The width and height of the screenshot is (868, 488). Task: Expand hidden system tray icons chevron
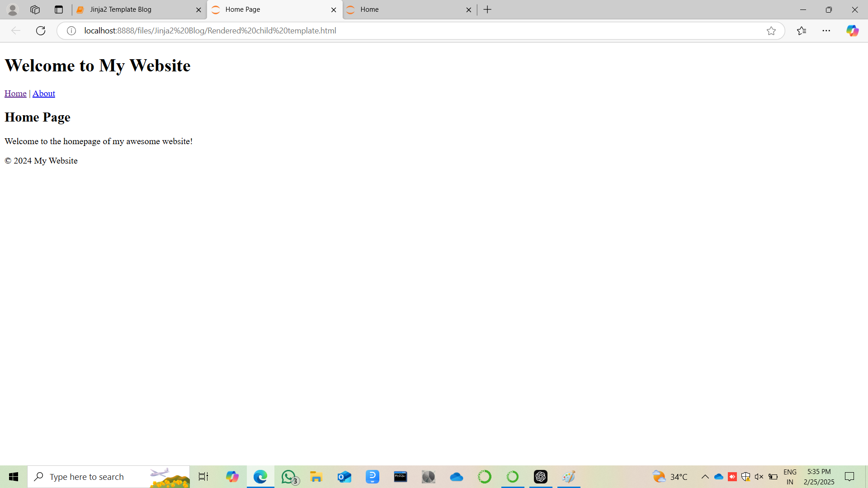705,477
